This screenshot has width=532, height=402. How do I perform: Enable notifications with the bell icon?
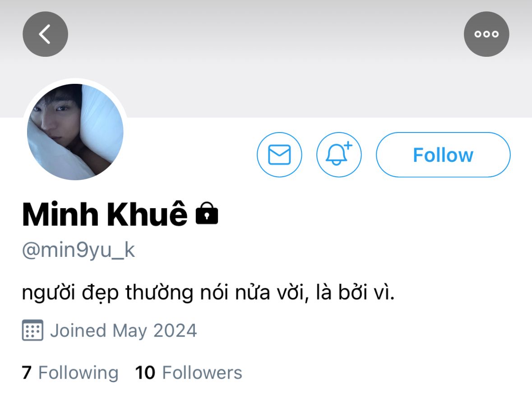(339, 155)
